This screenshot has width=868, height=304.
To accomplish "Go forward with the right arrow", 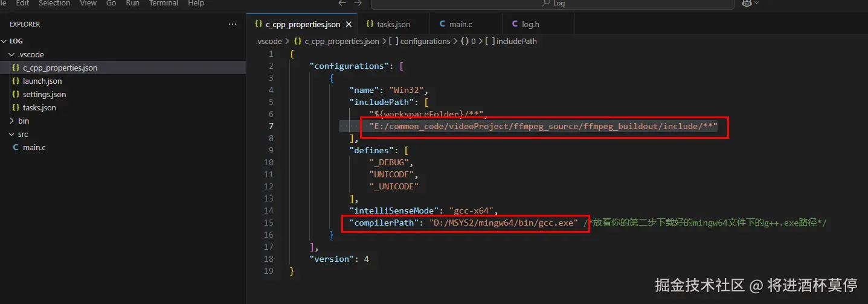I will click(358, 3).
